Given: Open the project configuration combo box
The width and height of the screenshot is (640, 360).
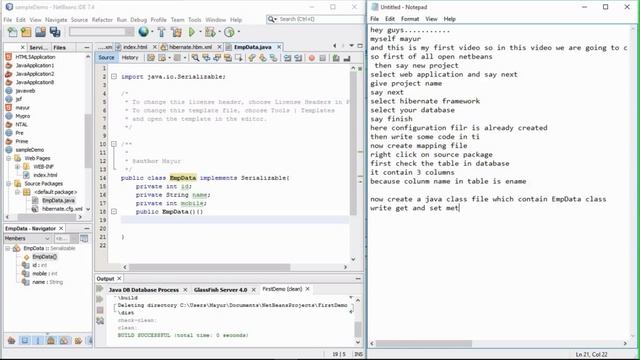Looking at the screenshot, I should tap(102, 32).
